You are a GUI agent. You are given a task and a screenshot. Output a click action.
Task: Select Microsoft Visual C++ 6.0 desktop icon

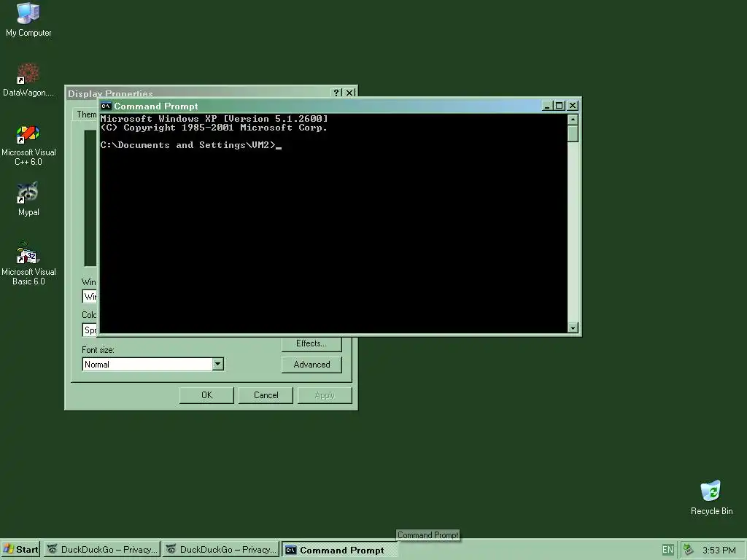point(28,145)
